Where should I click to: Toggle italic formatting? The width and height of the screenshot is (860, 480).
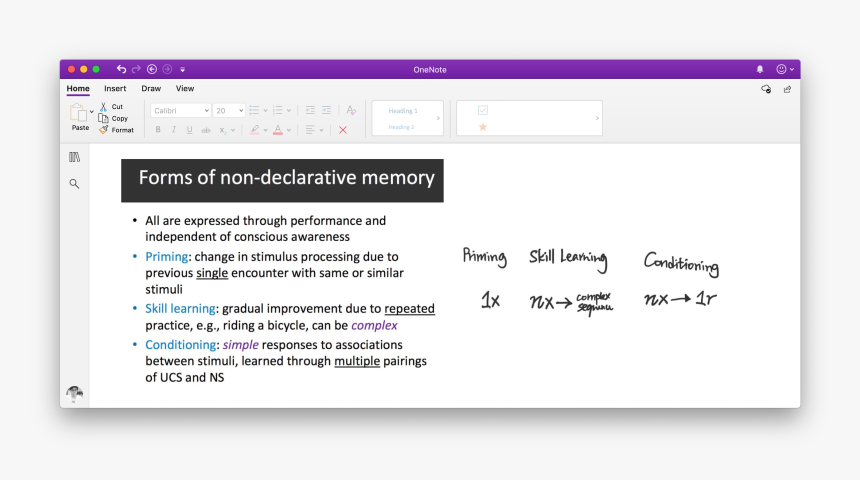point(173,130)
